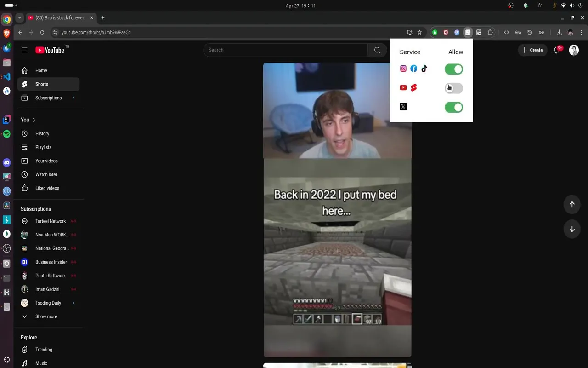Go to the YouTube logo home link
Screen dimensions: 588x368
[50, 50]
